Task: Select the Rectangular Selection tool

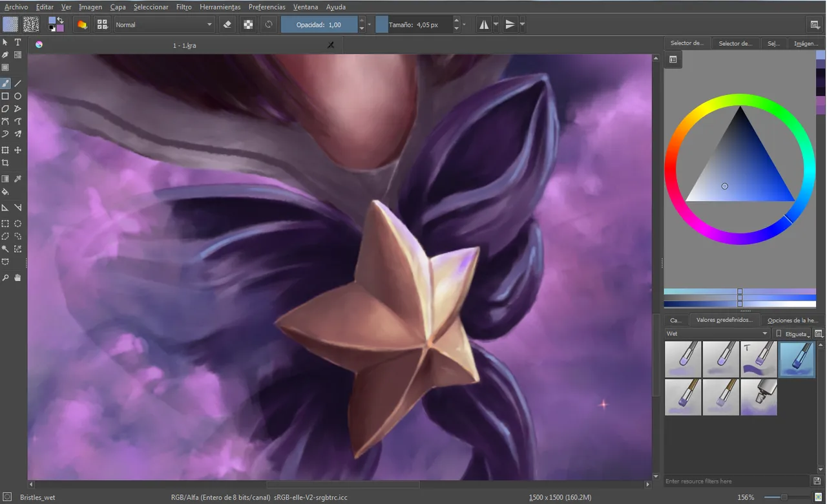Action: (x=5, y=224)
